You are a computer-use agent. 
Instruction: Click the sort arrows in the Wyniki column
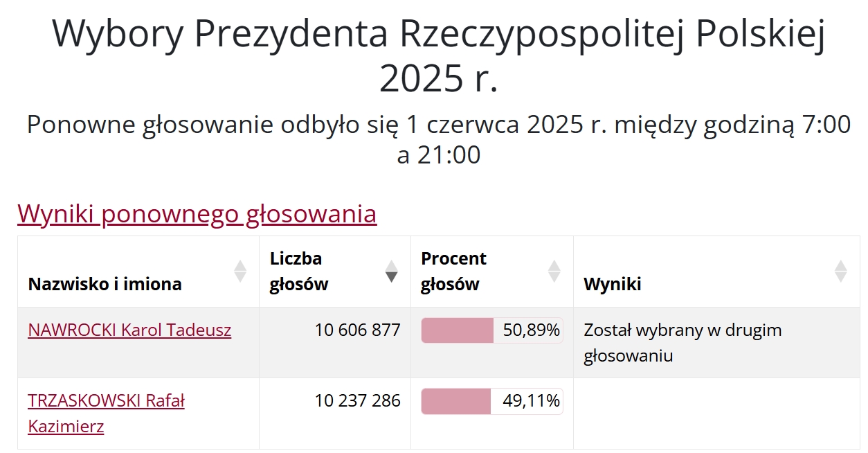[841, 271]
